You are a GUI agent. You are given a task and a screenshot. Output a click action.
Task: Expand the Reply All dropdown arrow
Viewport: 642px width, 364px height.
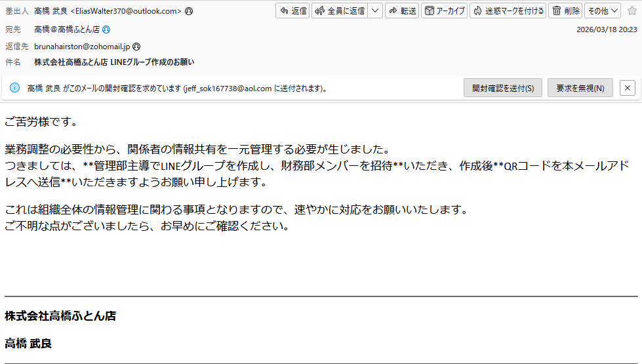pyautogui.click(x=375, y=11)
